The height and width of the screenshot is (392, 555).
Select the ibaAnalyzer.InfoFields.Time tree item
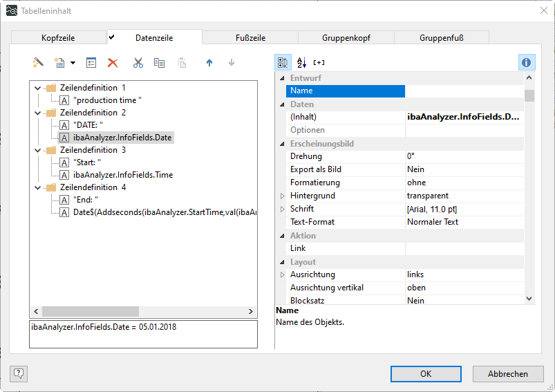(122, 175)
